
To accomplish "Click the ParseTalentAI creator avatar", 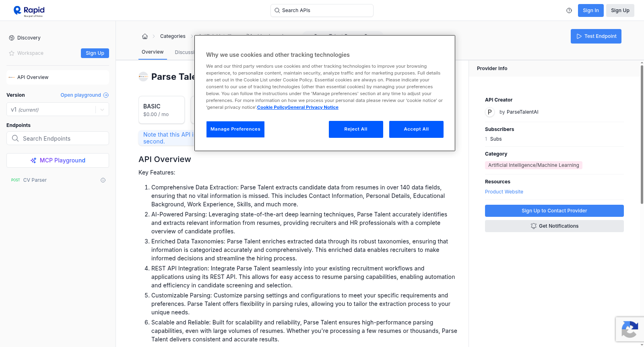I will [x=490, y=112].
